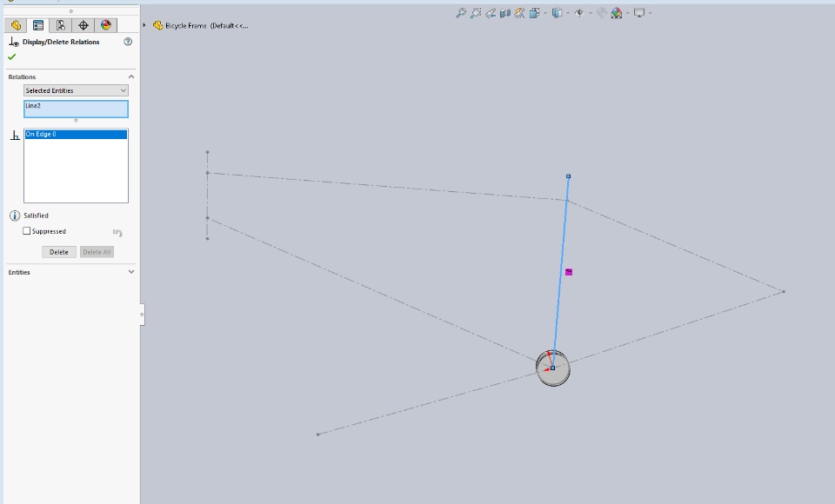
Task: Click the View Orientation icon
Action: (x=534, y=13)
